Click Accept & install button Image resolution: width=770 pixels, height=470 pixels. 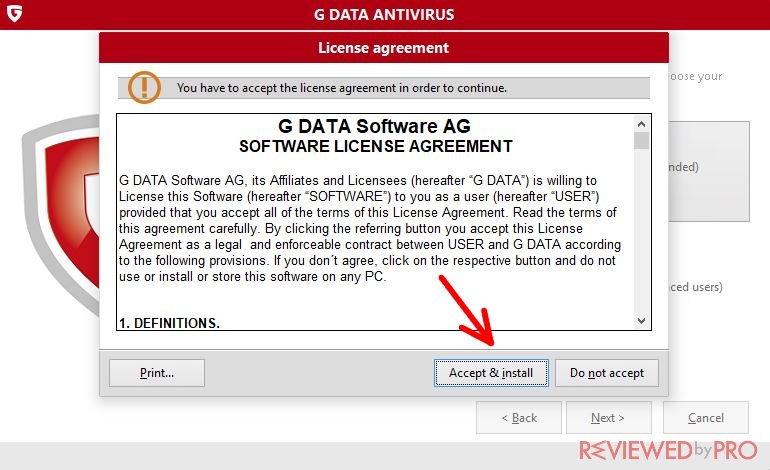coord(491,373)
